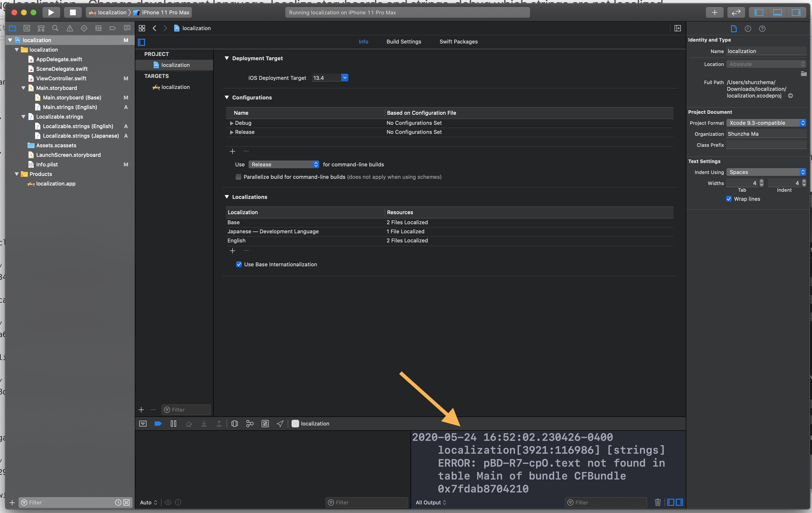The width and height of the screenshot is (812, 513).
Task: Add an editor on the right
Action: click(x=677, y=28)
